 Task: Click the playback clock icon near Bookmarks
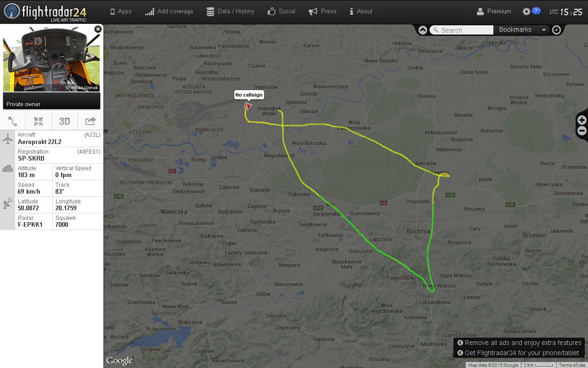[x=556, y=30]
